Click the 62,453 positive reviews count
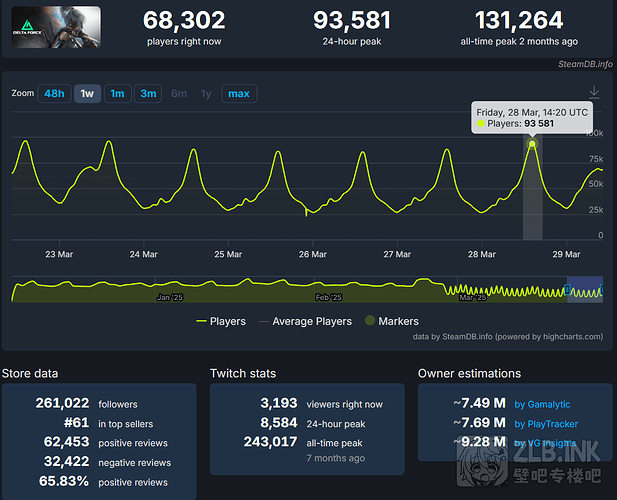Screen dimensions: 617x500 click(x=67, y=442)
